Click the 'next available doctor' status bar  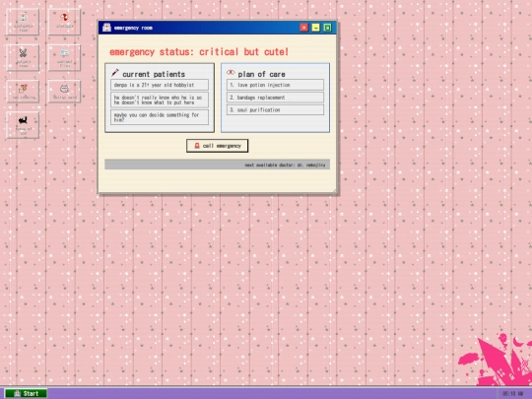217,165
